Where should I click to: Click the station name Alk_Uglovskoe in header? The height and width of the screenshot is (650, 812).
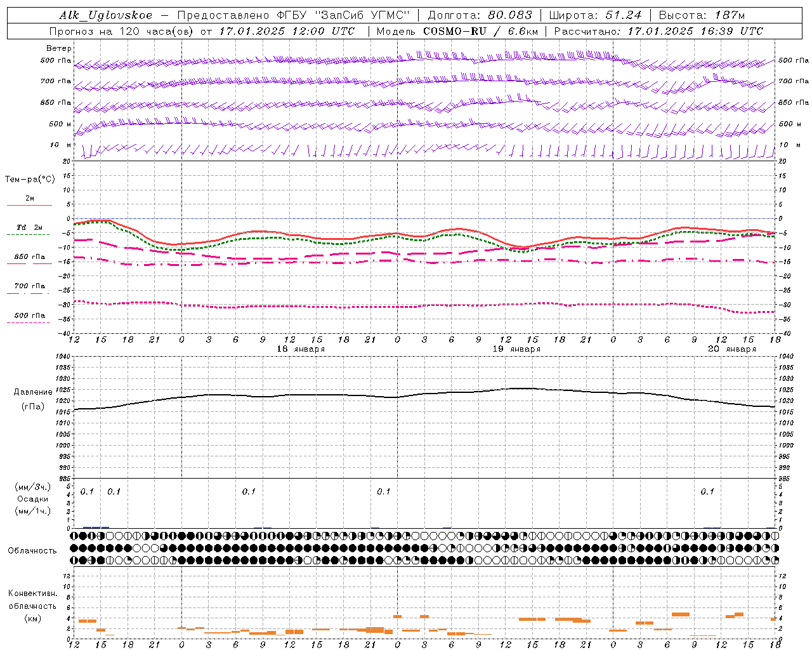coord(106,15)
